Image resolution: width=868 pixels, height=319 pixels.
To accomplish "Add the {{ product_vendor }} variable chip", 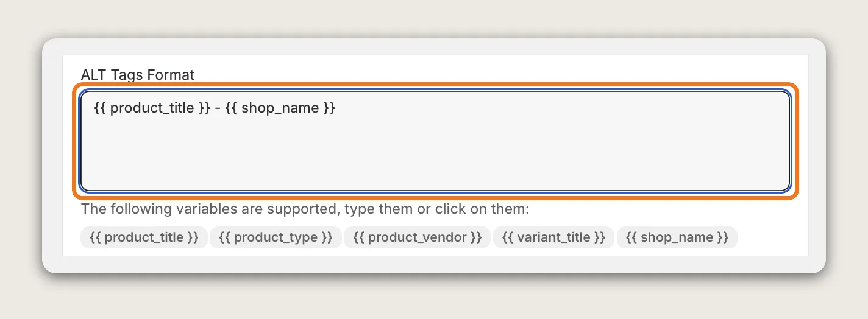I will pyautogui.click(x=417, y=237).
